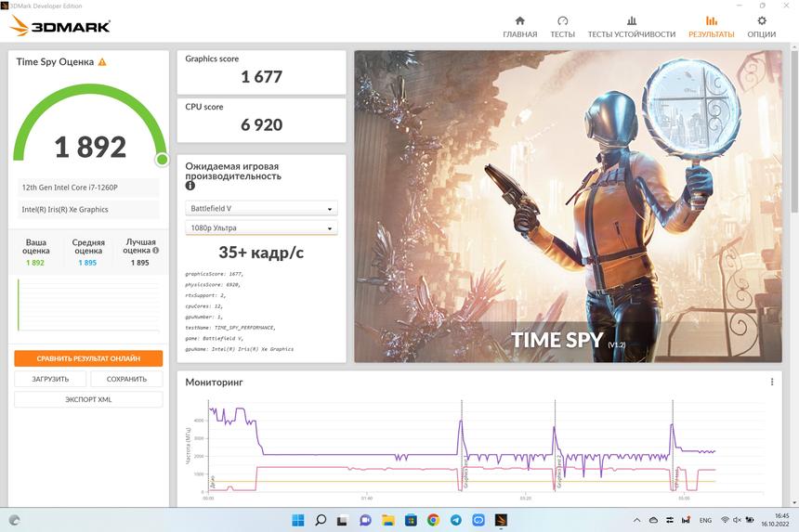Click the 3DMark taskbar icon
Viewport: 799px width, 532px height.
(501, 520)
